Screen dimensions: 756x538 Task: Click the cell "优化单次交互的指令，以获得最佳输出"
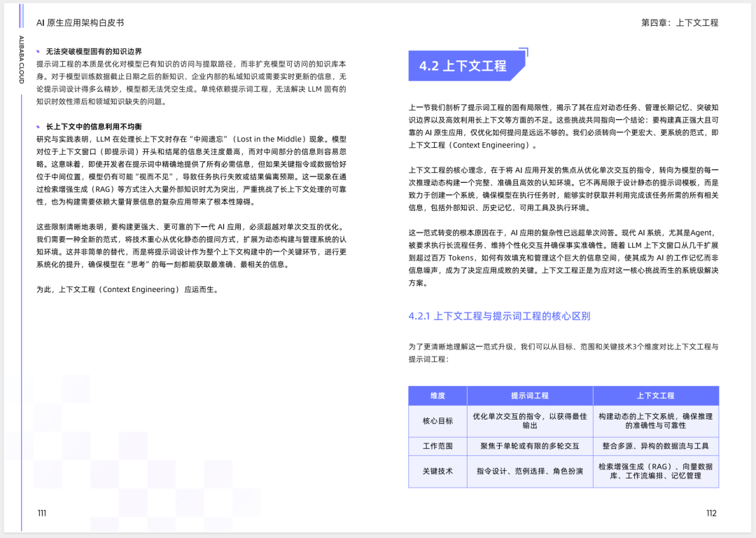530,421
